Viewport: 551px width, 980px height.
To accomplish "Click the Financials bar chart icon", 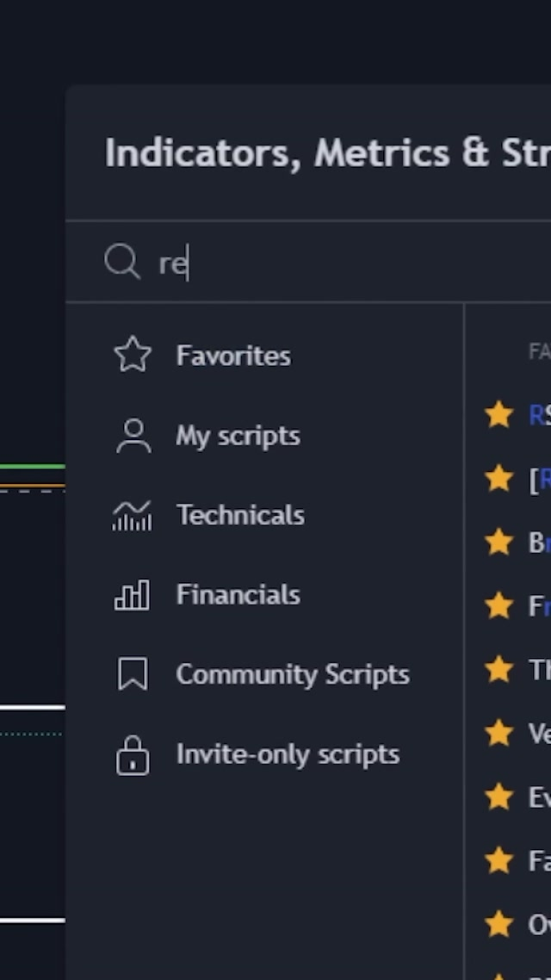I will (133, 595).
